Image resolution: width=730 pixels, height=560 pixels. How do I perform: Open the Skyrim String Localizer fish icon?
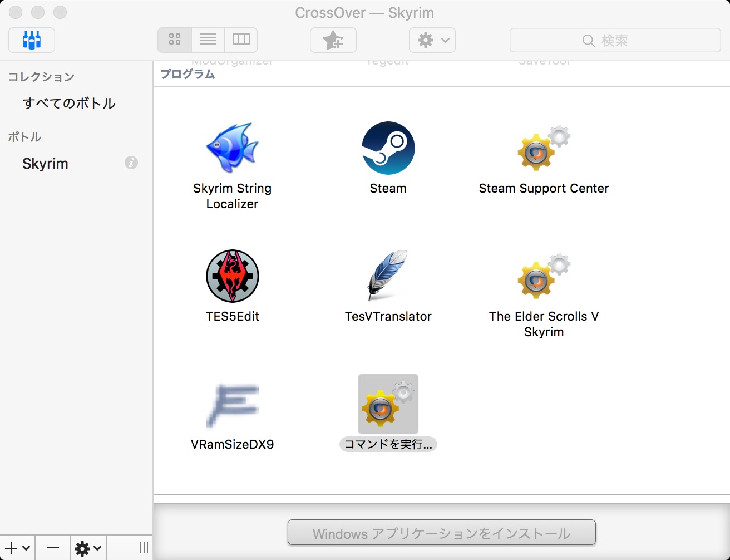pyautogui.click(x=232, y=148)
